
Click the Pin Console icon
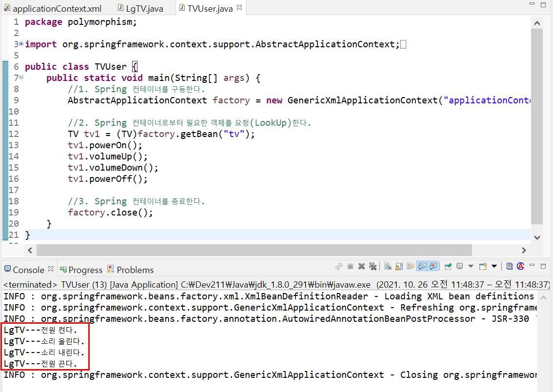pyautogui.click(x=448, y=267)
